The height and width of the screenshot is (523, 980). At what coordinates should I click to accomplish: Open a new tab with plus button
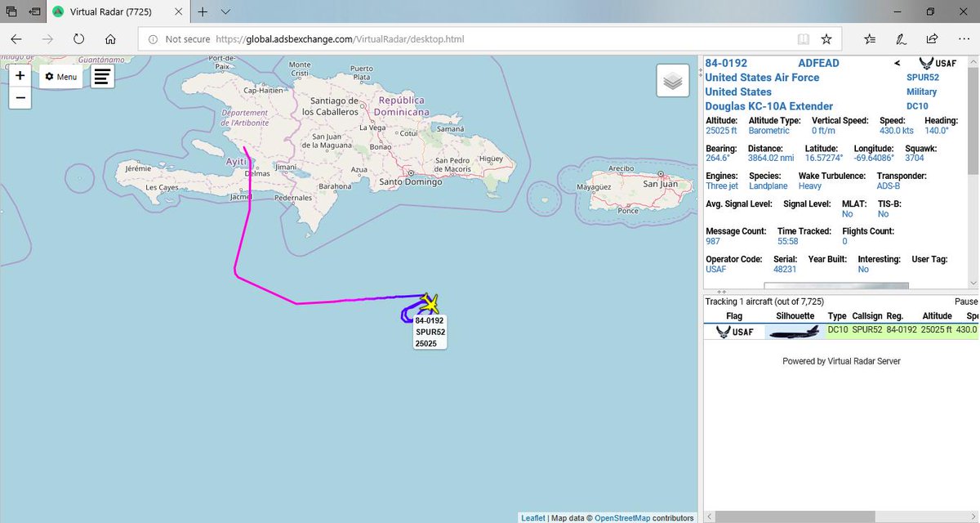pyautogui.click(x=203, y=11)
